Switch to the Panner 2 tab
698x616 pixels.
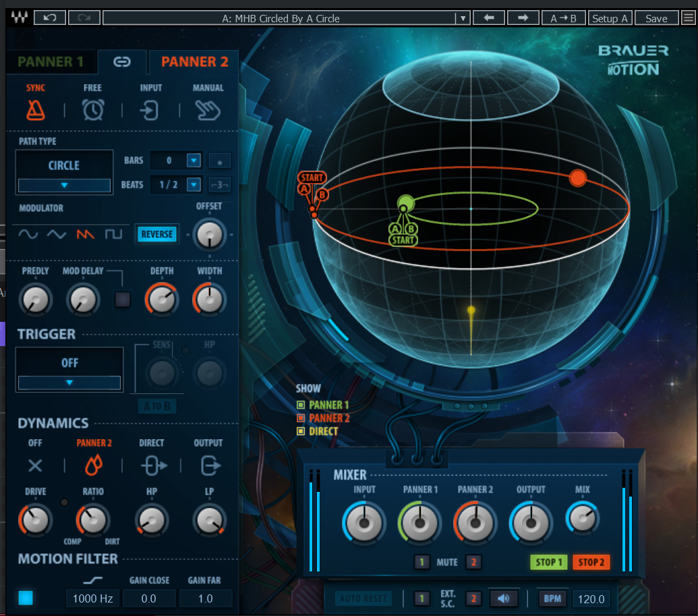[x=194, y=61]
